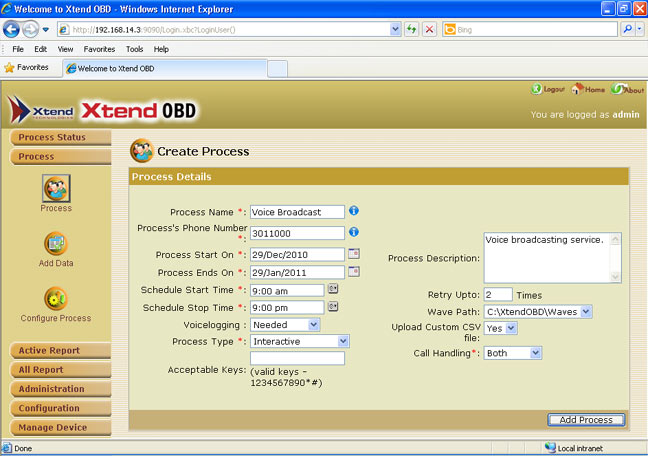Click the Acceptable Keys input field

297,358
